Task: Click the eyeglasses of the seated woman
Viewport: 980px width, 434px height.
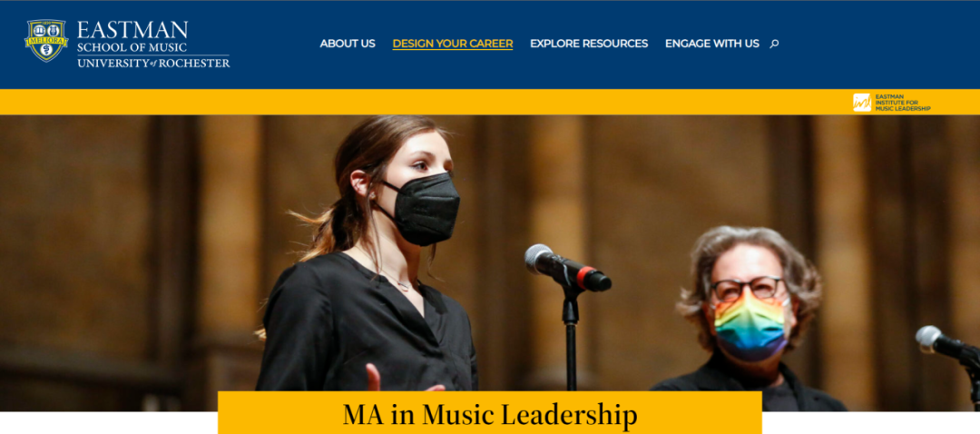Action: coord(748,289)
